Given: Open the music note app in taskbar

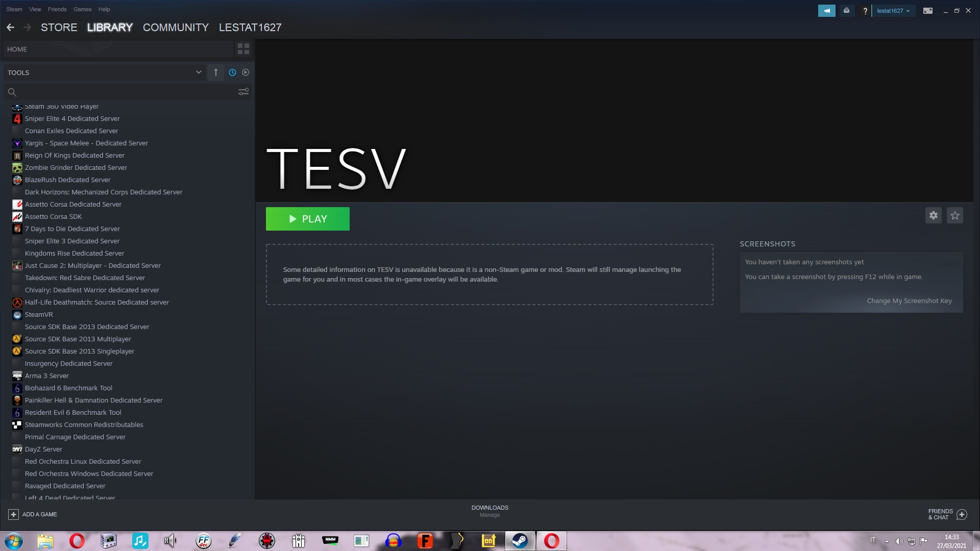Looking at the screenshot, I should coord(140,541).
